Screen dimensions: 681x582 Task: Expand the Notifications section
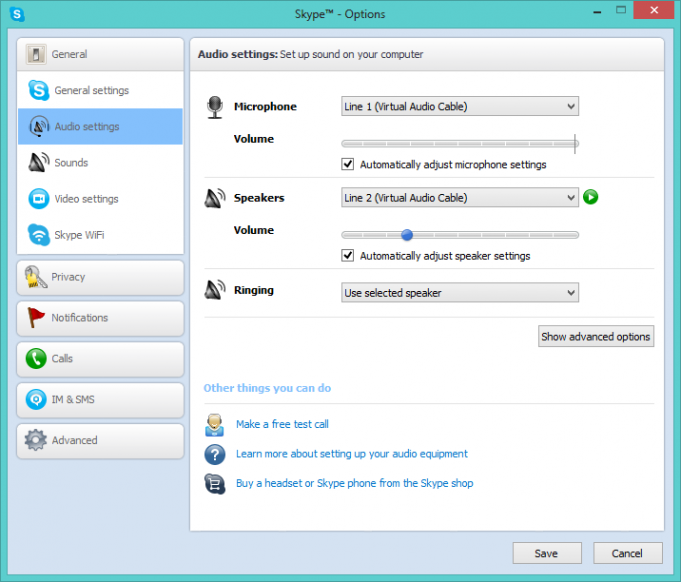(100, 318)
